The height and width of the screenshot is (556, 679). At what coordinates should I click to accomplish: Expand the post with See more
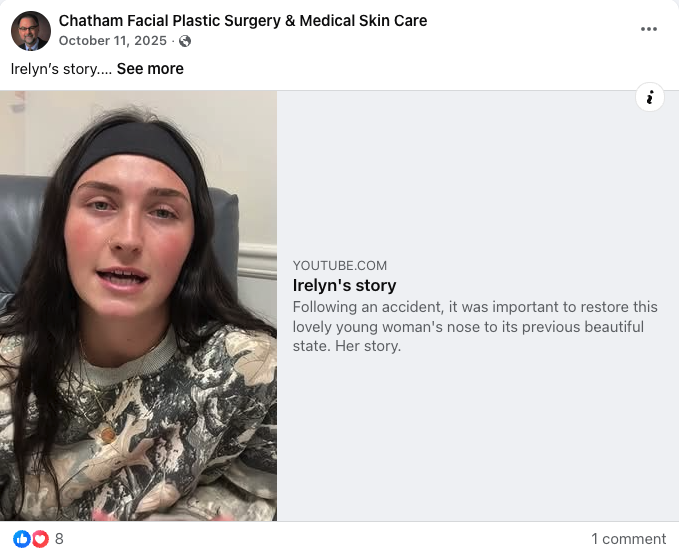pyautogui.click(x=150, y=69)
